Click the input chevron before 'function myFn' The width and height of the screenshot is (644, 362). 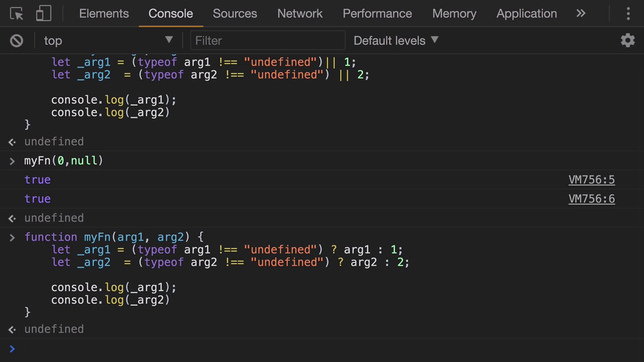pos(12,237)
